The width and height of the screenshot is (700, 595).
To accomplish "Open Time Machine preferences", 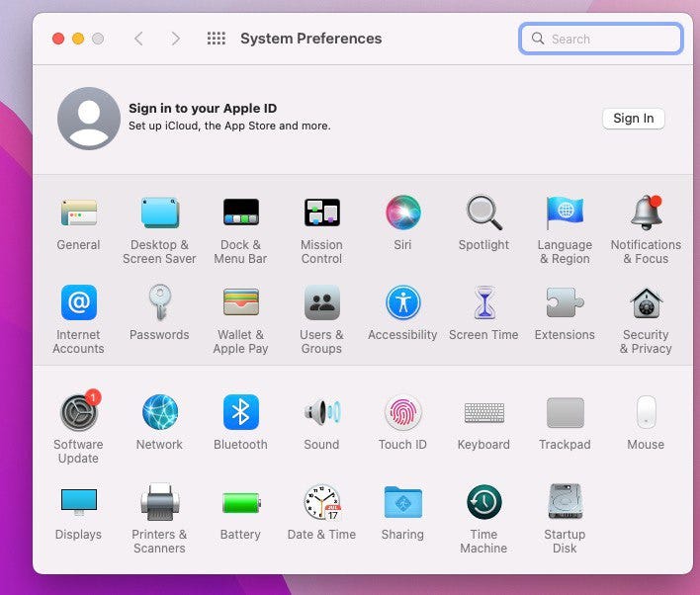I will (483, 502).
